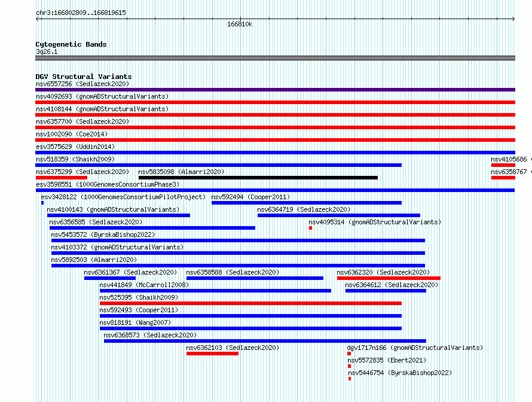Select the purple nsv6557256 variant bar
Screen dimensions: 532x402
[275, 90]
